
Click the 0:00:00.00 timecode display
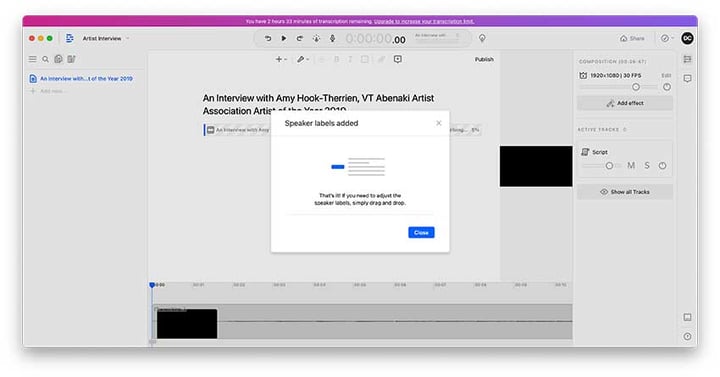[376, 39]
